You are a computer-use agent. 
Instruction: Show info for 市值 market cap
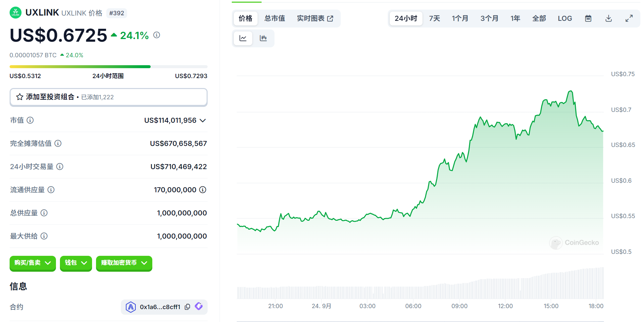pyautogui.click(x=30, y=120)
